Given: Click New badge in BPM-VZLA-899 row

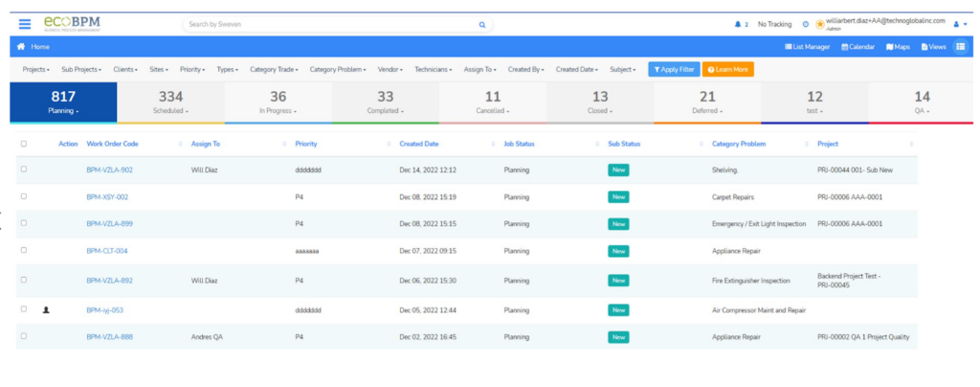Looking at the screenshot, I should 619,224.
